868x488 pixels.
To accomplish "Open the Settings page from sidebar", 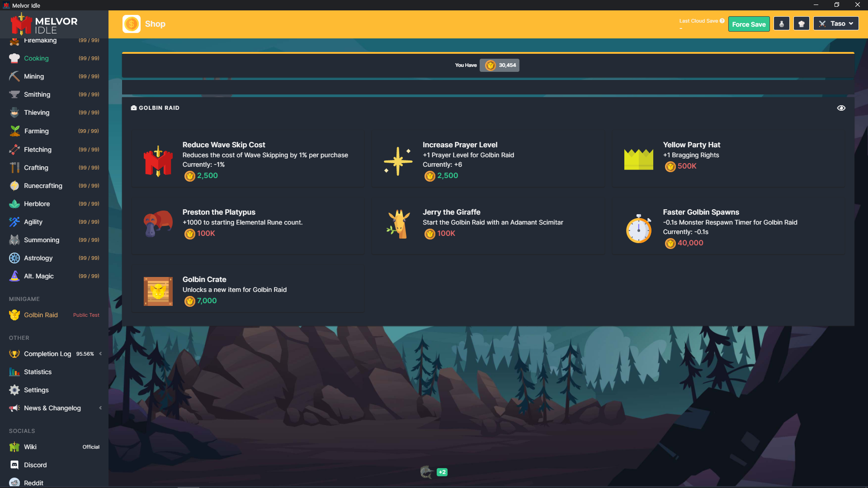I will point(36,390).
